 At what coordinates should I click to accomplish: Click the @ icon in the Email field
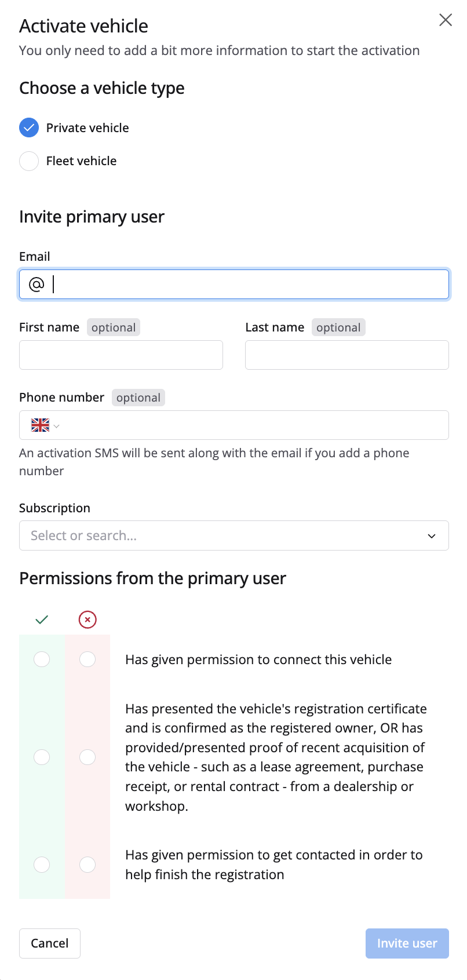(37, 285)
